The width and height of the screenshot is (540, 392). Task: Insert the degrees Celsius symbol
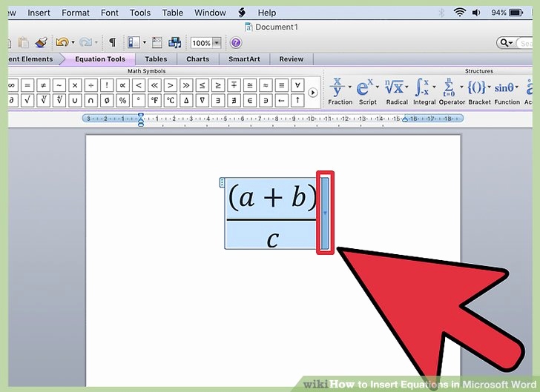click(x=170, y=101)
